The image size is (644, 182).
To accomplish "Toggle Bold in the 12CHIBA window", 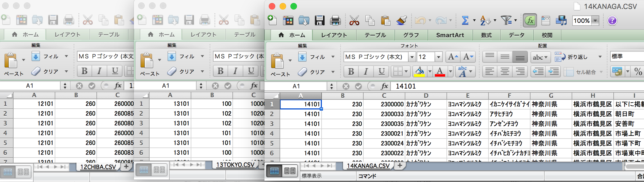I will [85, 71].
